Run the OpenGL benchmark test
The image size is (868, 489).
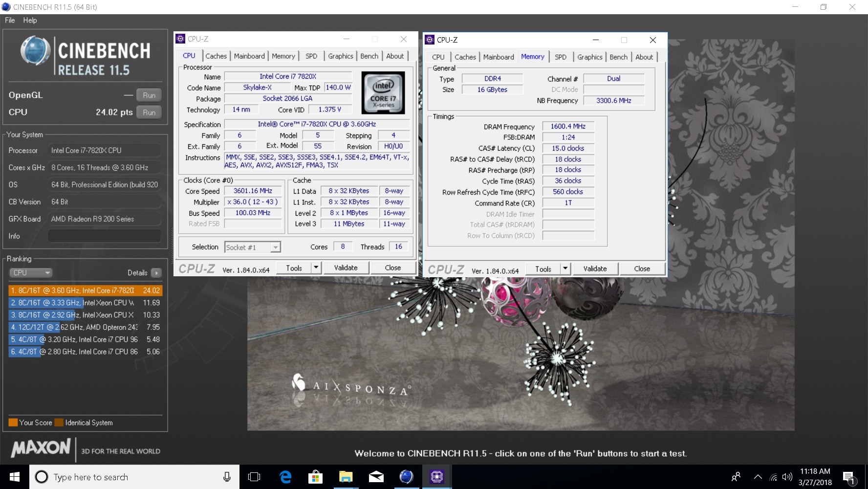149,95
